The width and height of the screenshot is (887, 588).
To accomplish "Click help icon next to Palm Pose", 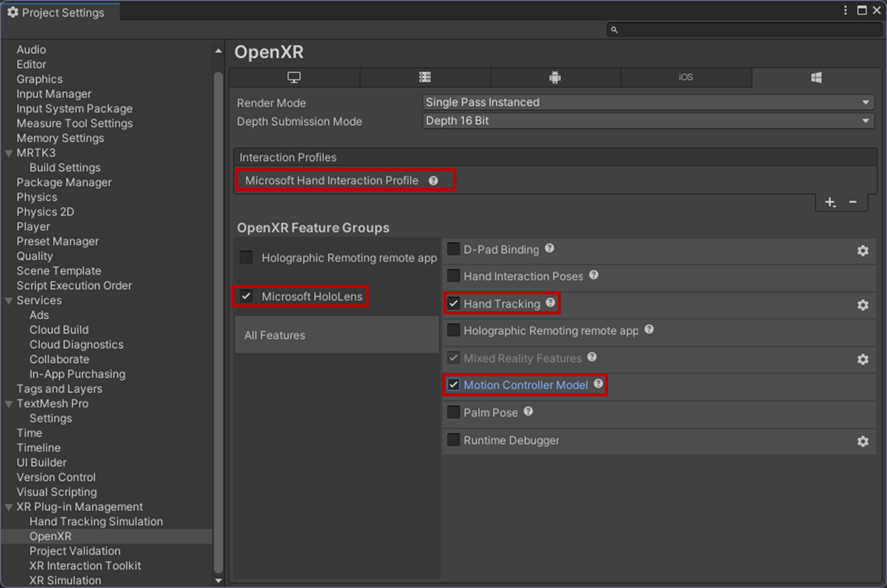I will point(528,411).
